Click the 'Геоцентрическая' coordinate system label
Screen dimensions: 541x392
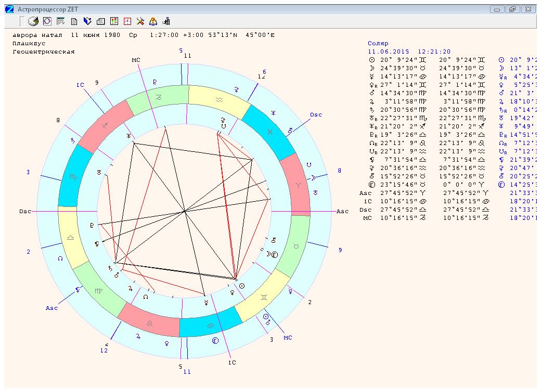44,52
